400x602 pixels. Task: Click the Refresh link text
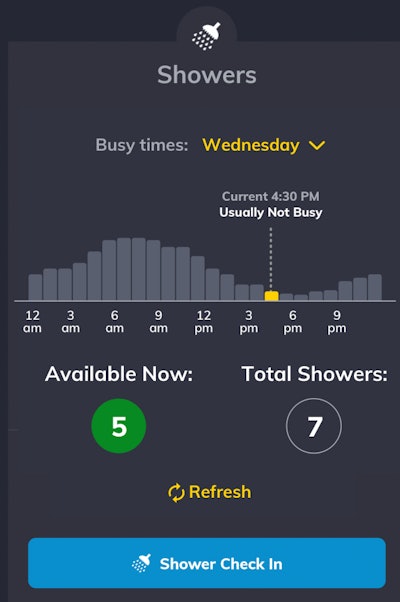(220, 492)
